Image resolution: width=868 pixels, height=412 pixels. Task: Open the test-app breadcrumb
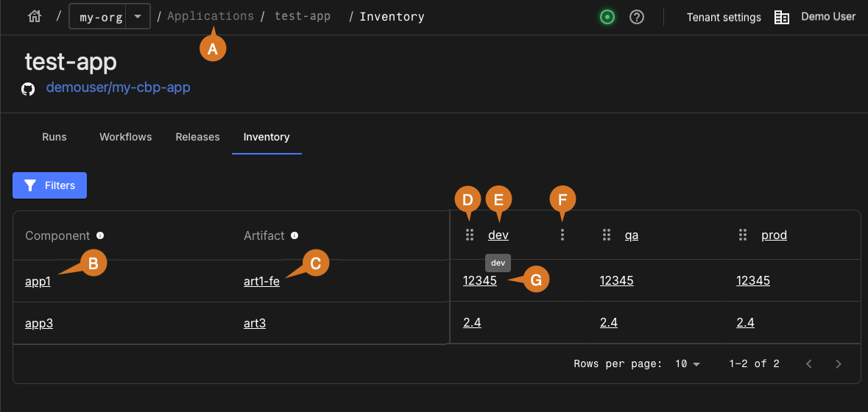(x=303, y=17)
